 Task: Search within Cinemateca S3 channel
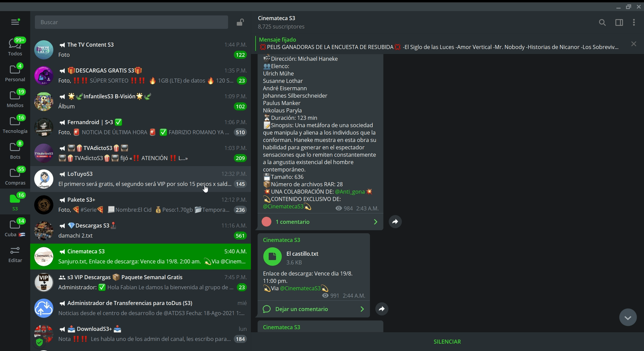602,22
